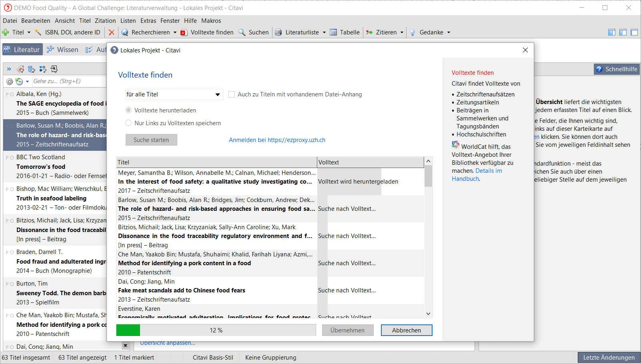Open the history dropdown arrow next to the clock
This screenshot has width=641, height=364.
(27, 81)
